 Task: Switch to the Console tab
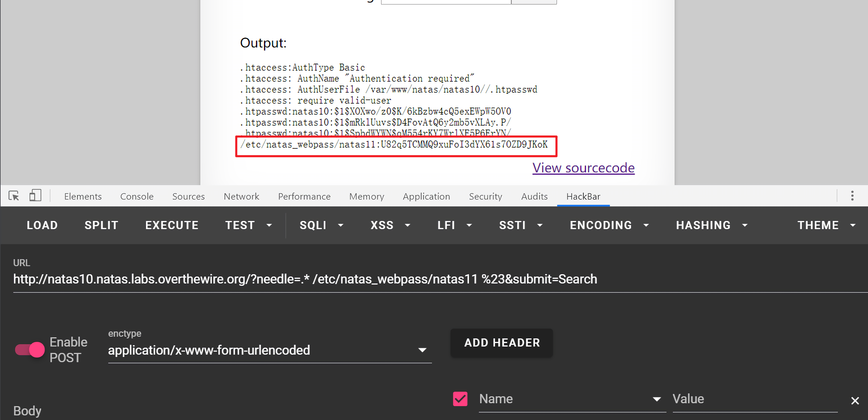click(137, 196)
